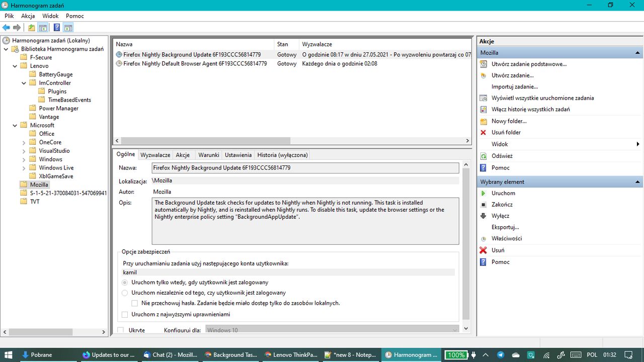Collapse the Lenovo tree node
644x362 pixels.
click(x=15, y=66)
